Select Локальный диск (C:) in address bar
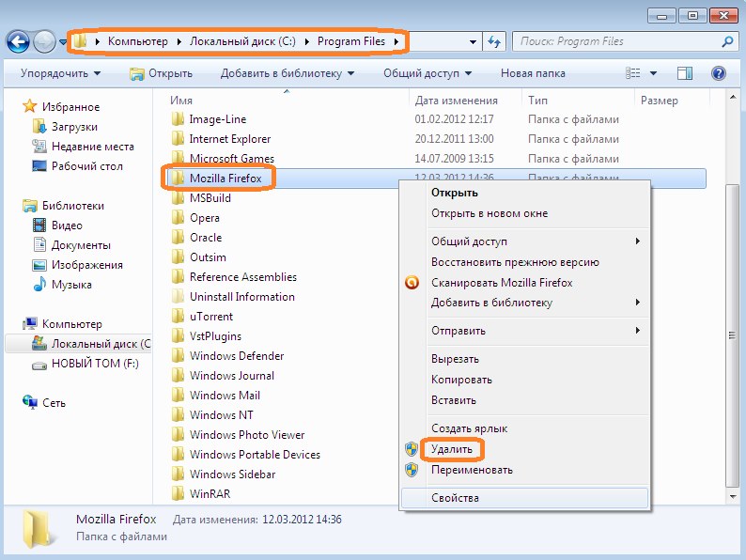 click(242, 41)
